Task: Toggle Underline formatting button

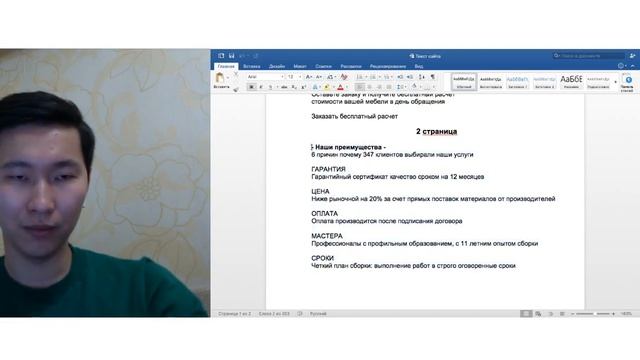Action: 270,87
